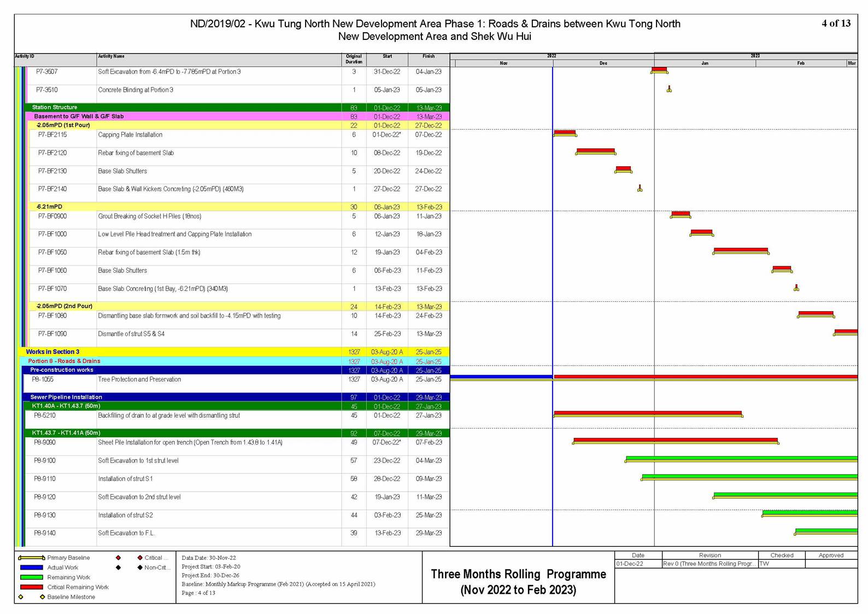The width and height of the screenshot is (868, 614).
Task: Click the Actual Work blue legend swatch
Action: click(31, 568)
